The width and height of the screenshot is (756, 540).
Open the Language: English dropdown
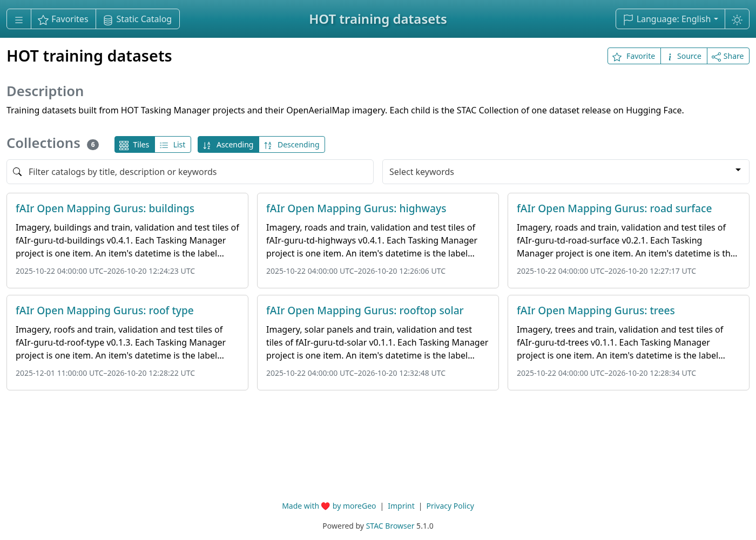pyautogui.click(x=670, y=19)
